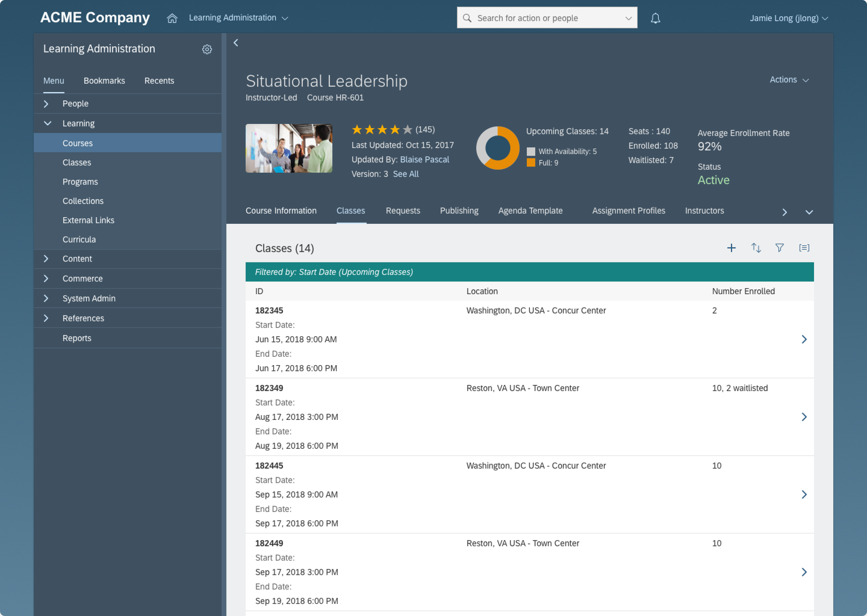
Task: Open Jamie Long user menu
Action: [788, 18]
